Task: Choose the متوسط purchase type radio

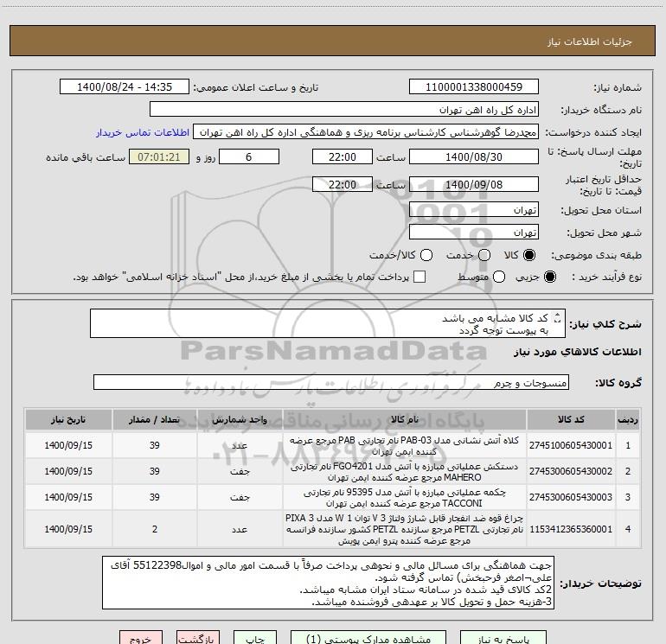Action: coord(499,277)
